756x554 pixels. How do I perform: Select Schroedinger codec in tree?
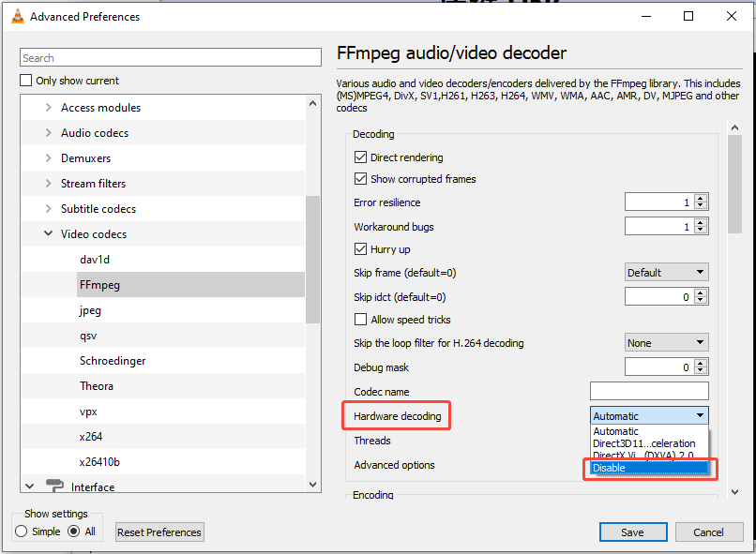[113, 361]
